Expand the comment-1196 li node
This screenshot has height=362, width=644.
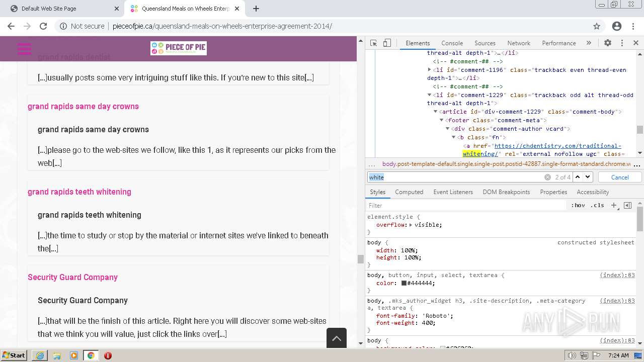click(429, 70)
